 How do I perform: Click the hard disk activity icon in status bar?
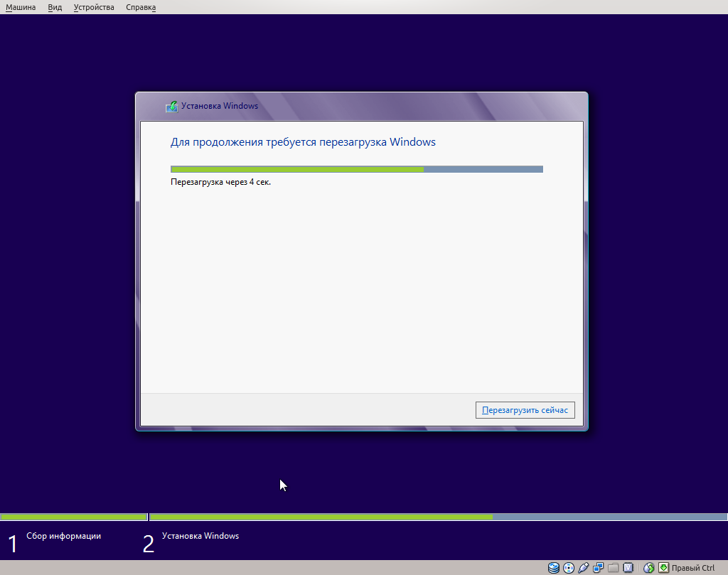click(x=553, y=567)
